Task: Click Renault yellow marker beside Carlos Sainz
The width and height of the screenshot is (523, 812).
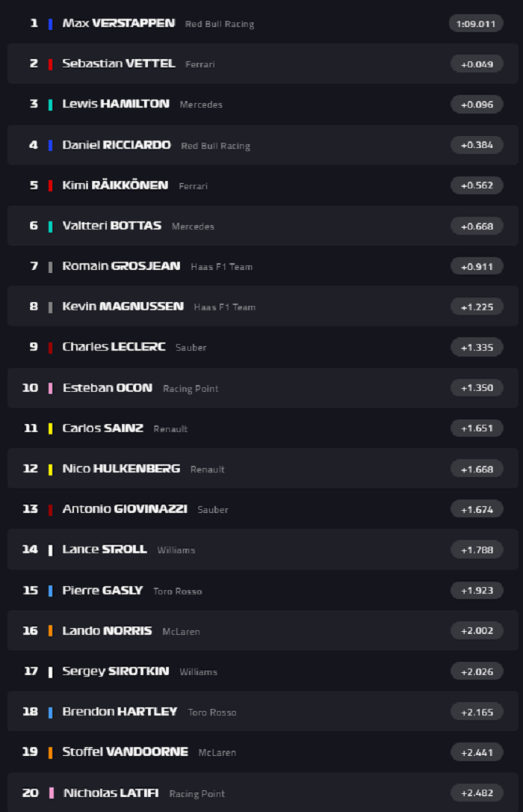Action: (x=51, y=428)
